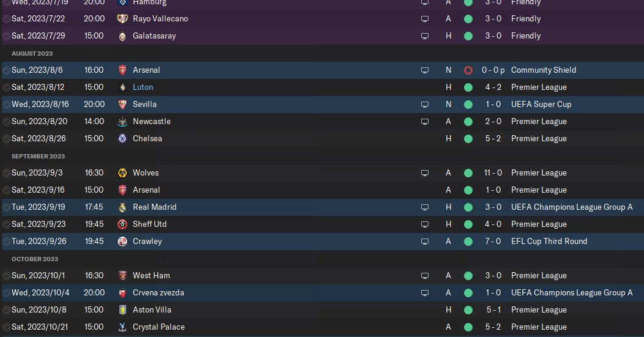Select the Real Madrid badge icon

coord(122,207)
